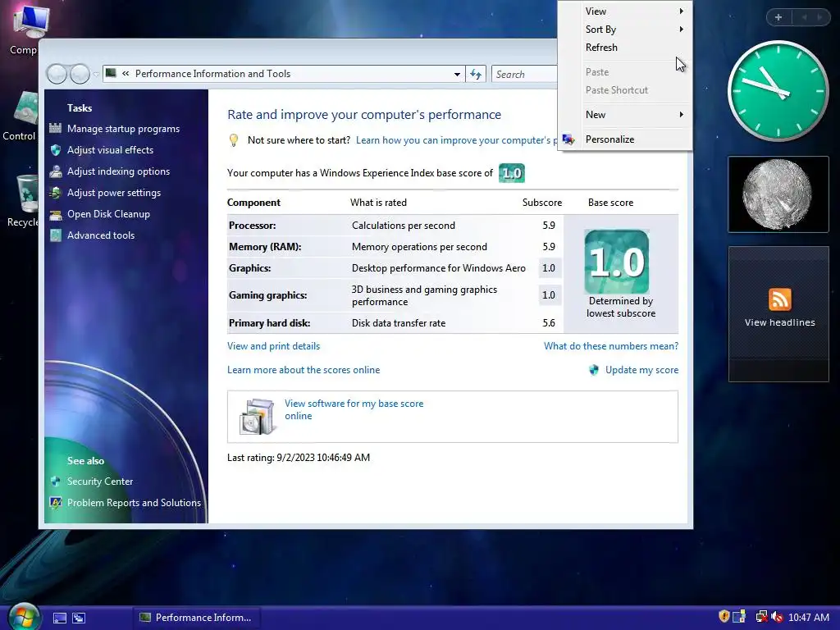Click the Primary hard disk subscore 5.6
This screenshot has width=840, height=630.
click(549, 323)
